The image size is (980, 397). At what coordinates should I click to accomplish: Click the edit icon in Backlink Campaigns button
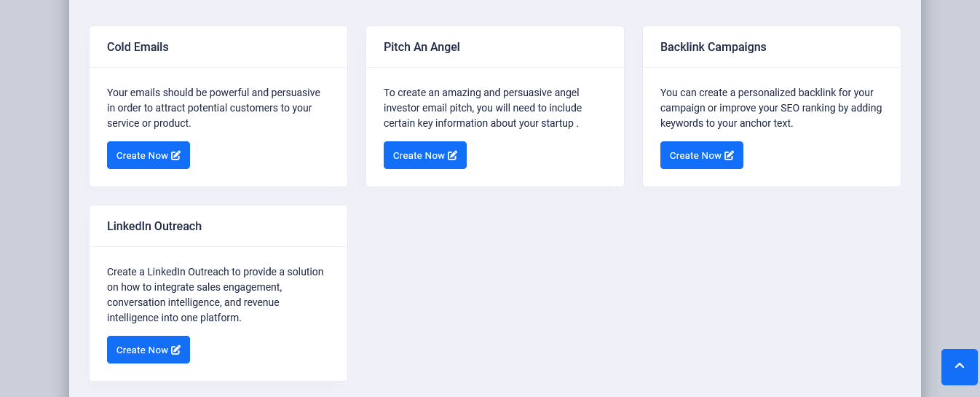(729, 155)
